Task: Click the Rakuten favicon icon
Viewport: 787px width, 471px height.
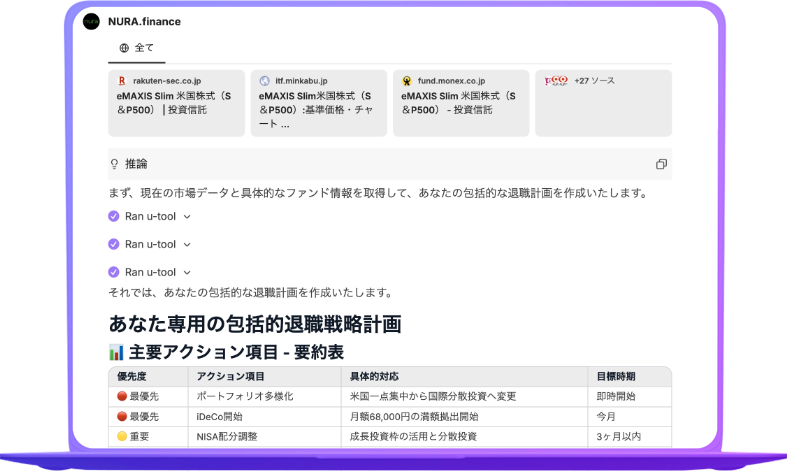Action: 122,80
